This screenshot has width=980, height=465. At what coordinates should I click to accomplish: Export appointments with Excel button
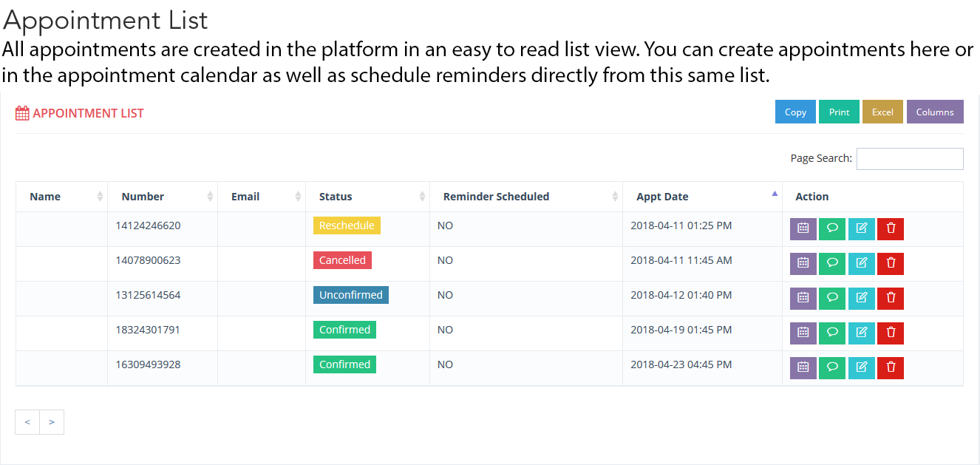pos(882,112)
